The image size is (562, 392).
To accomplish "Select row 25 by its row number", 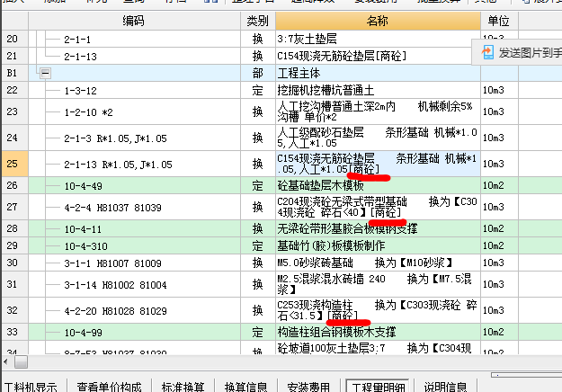I will [x=13, y=164].
